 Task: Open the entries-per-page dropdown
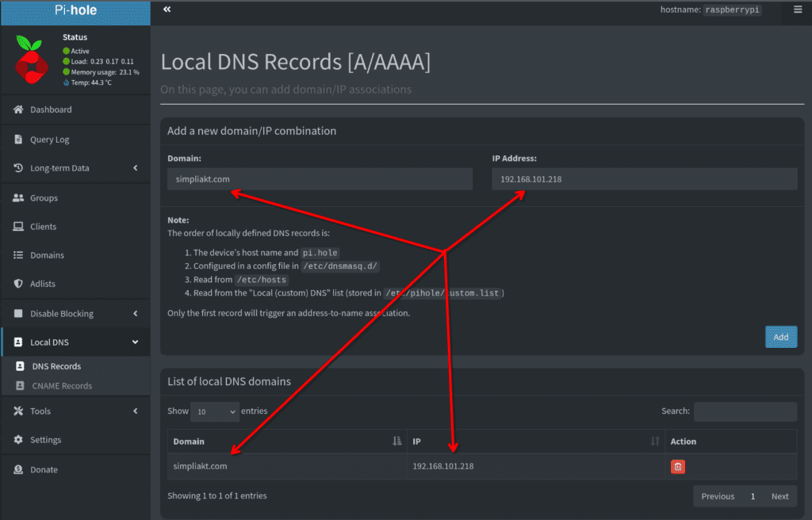214,411
